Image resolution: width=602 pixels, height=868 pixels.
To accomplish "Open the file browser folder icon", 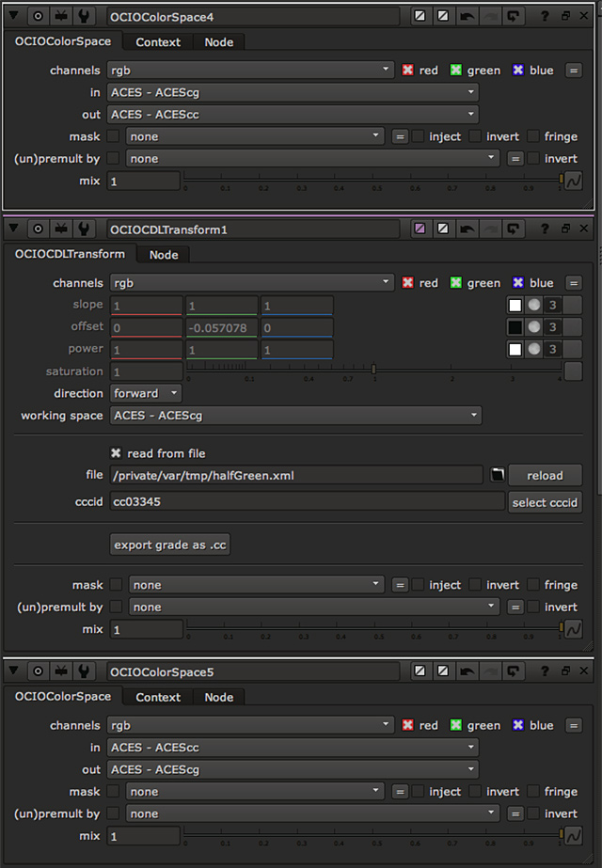I will click(497, 475).
